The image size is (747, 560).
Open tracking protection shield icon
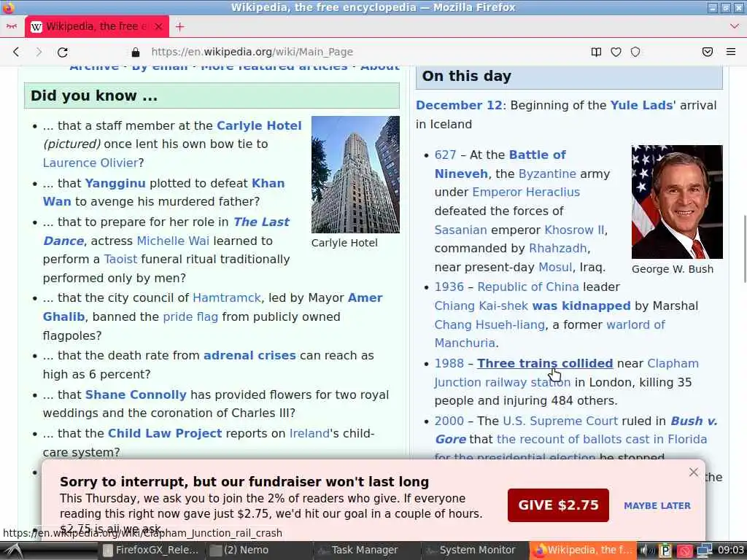click(635, 52)
